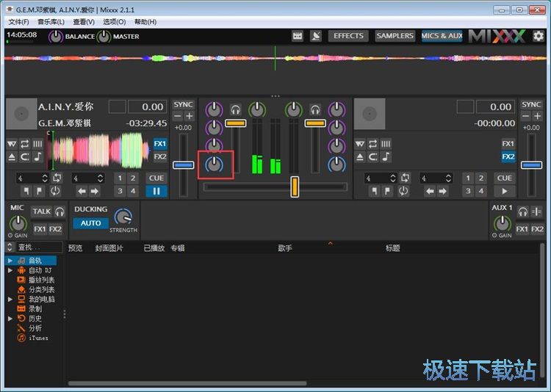Open the 选项(O) menu

pyautogui.click(x=114, y=22)
